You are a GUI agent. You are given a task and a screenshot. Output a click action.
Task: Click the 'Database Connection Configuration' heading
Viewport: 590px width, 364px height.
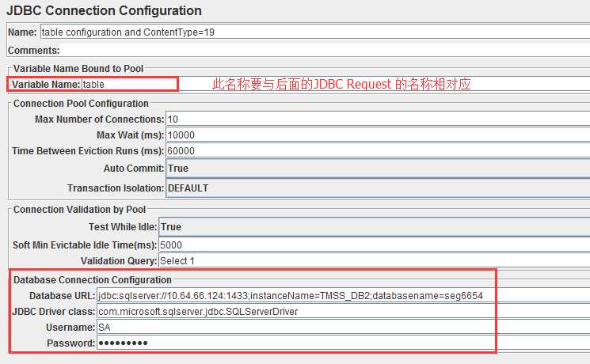[92, 280]
